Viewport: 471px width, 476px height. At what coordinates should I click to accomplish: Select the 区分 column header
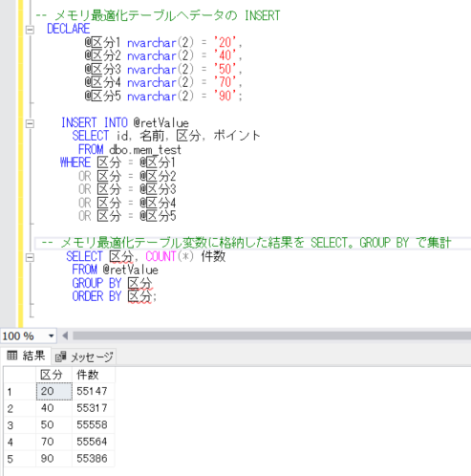click(54, 375)
